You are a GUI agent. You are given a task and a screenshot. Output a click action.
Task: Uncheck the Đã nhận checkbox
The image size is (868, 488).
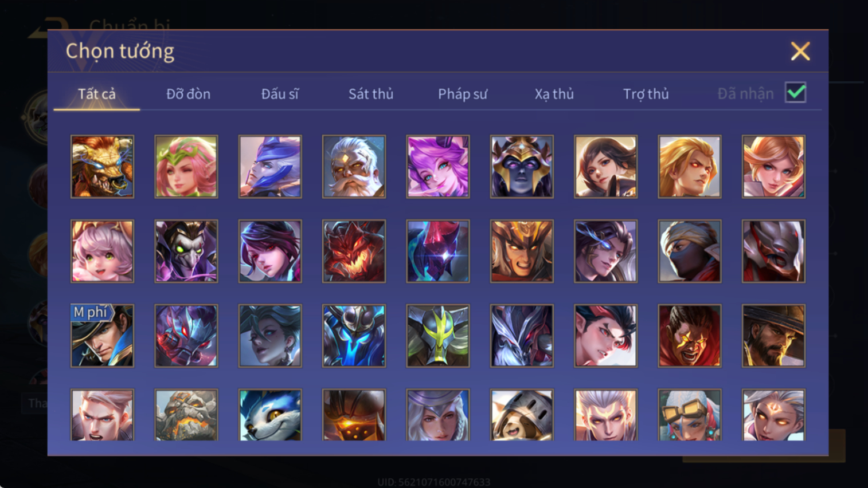click(796, 93)
